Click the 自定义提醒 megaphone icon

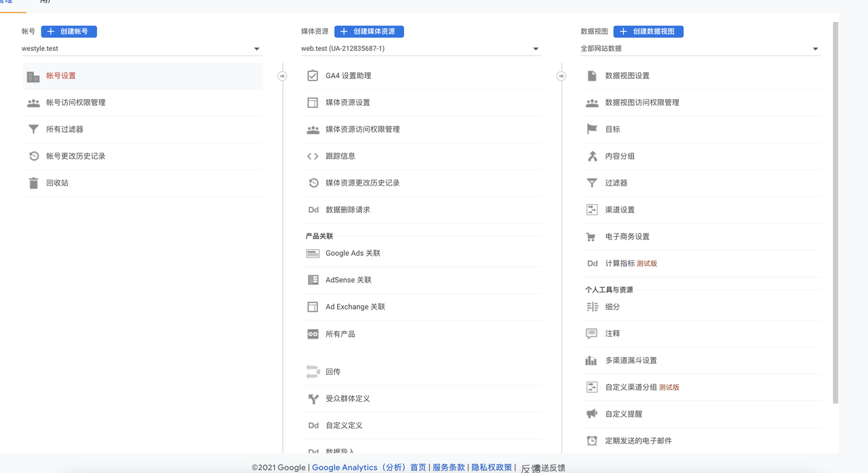(x=591, y=414)
